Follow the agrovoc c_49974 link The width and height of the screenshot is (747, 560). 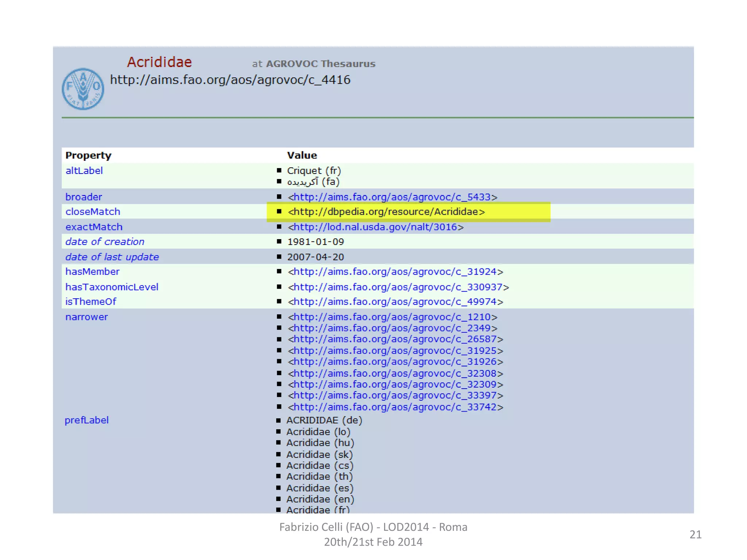(x=395, y=302)
